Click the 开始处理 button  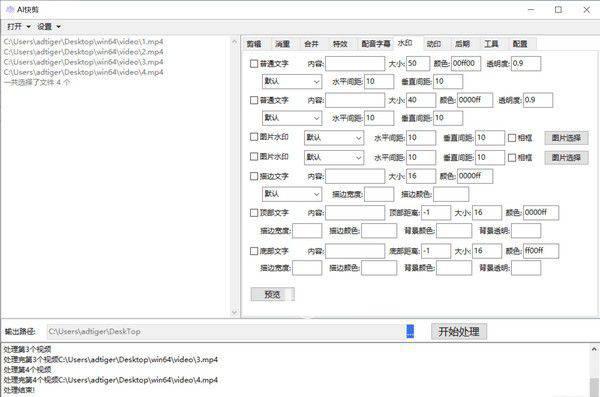[x=459, y=331]
